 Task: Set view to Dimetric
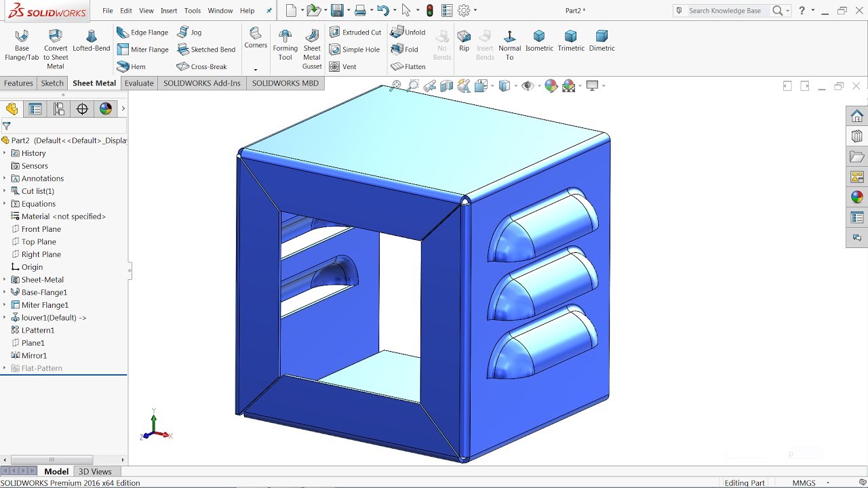(x=601, y=41)
